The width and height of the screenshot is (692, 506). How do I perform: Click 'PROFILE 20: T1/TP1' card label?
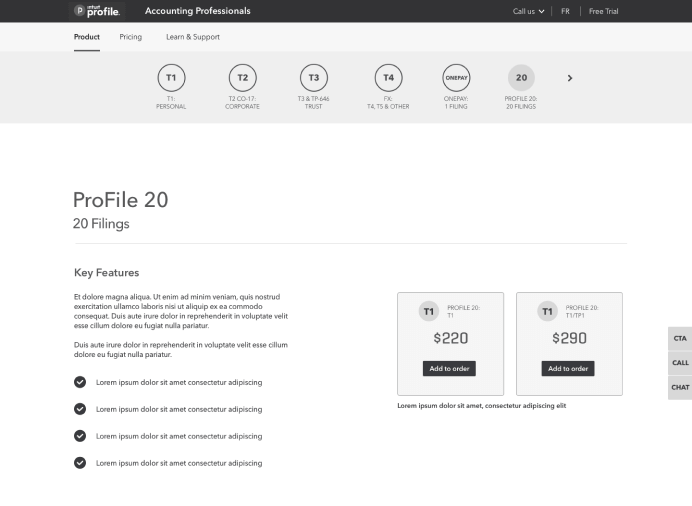click(582, 311)
